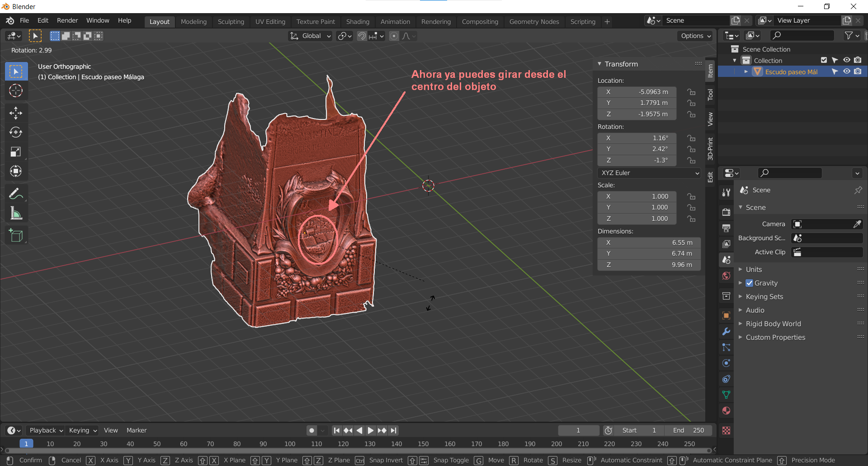The height and width of the screenshot is (466, 868).
Task: Open the Object Constraints properties tab icon
Action: (x=726, y=379)
